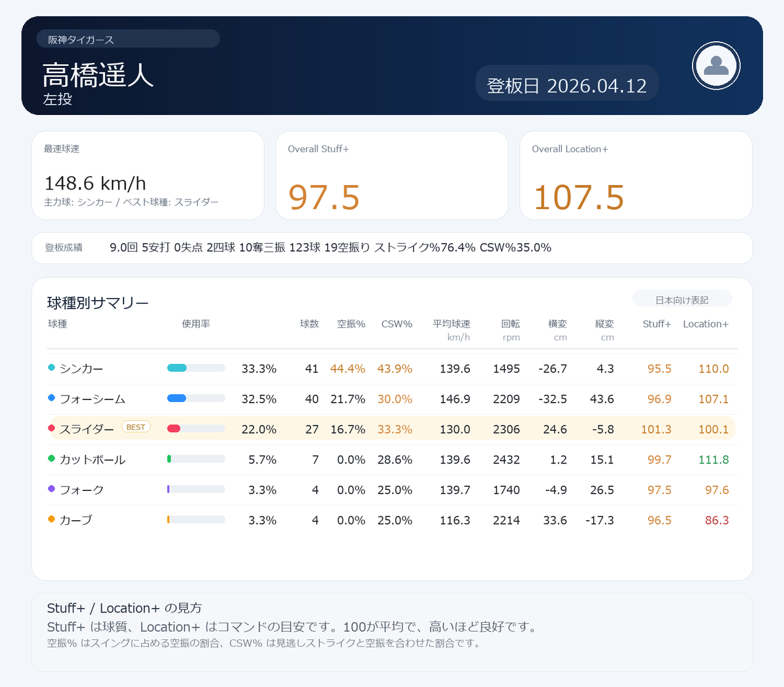Toggle the 日本向け表記 display option
The height and width of the screenshot is (687, 784).
click(681, 298)
